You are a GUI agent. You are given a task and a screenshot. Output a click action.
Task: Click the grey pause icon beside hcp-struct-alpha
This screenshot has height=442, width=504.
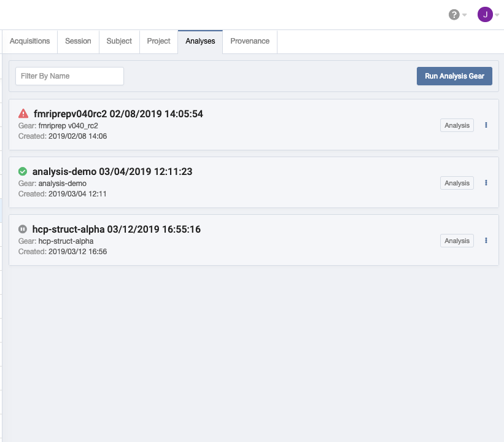point(23,229)
